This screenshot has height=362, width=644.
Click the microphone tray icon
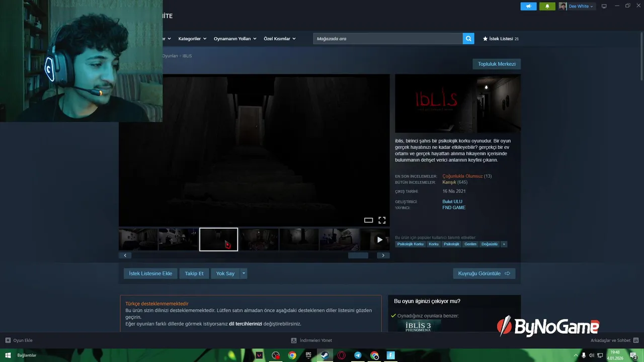[584, 355]
